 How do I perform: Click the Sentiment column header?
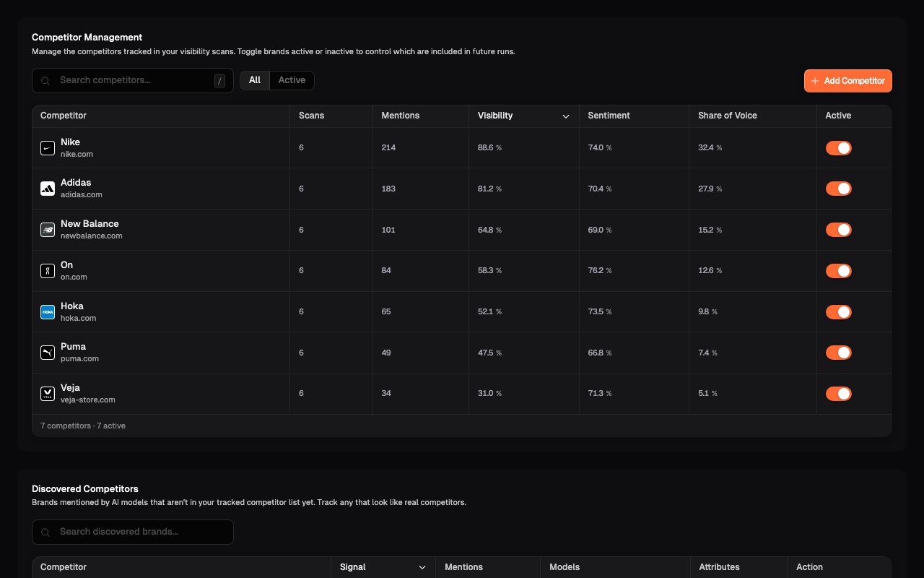pyautogui.click(x=609, y=116)
